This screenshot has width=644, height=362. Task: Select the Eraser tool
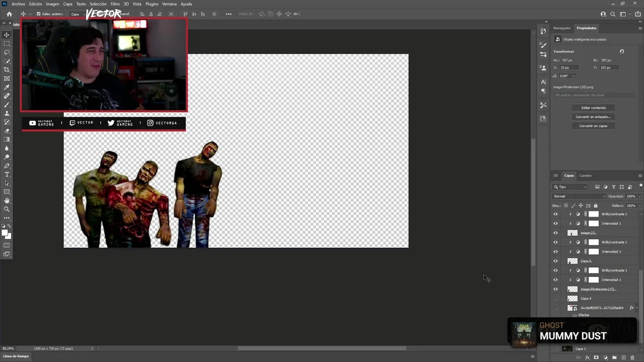coord(7,131)
